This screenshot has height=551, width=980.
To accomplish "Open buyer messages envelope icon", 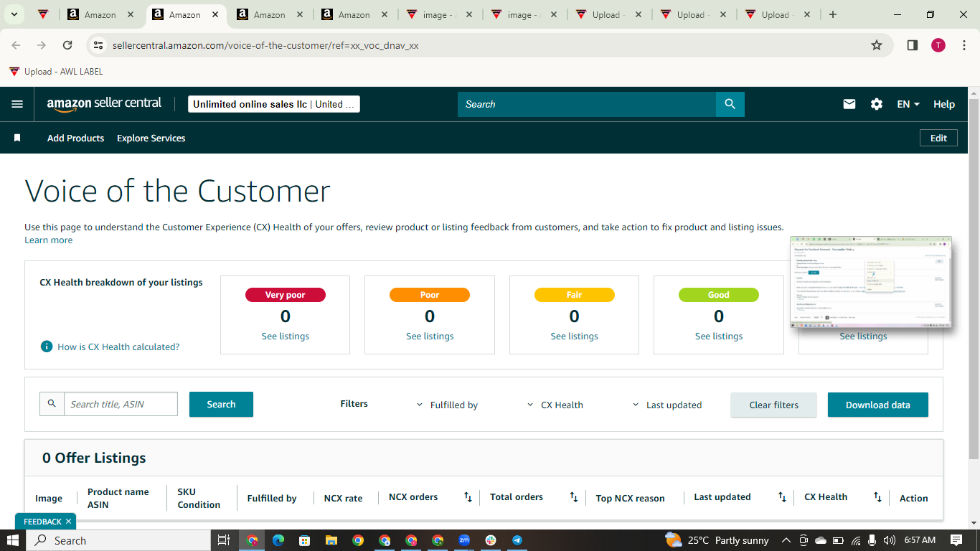I will [849, 104].
